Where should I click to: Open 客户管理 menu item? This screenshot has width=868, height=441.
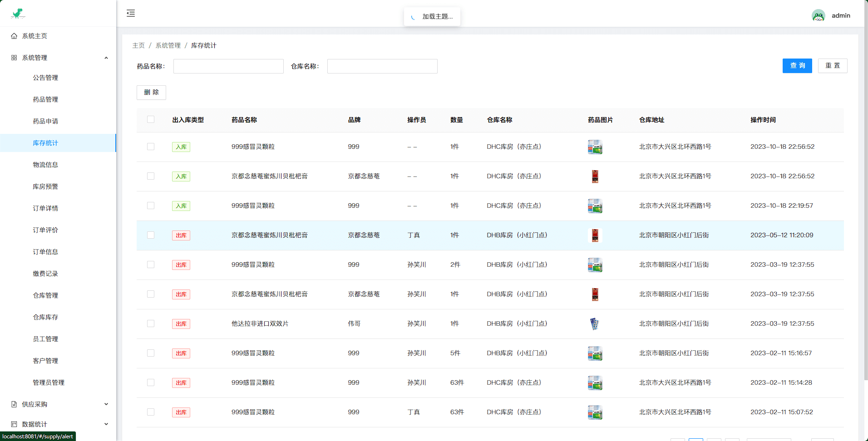(58, 361)
